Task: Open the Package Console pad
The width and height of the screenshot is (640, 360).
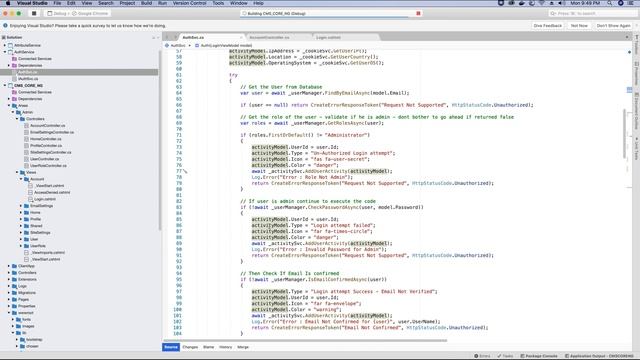Action: [x=539, y=356]
